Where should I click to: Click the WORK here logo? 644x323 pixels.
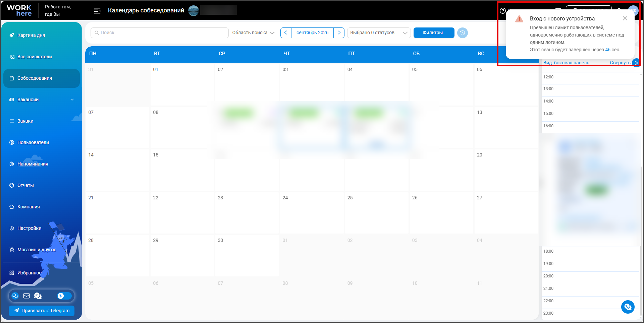19,11
